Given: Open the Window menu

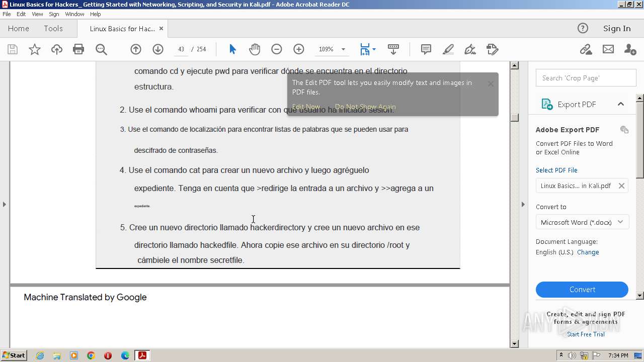Looking at the screenshot, I should [x=74, y=14].
